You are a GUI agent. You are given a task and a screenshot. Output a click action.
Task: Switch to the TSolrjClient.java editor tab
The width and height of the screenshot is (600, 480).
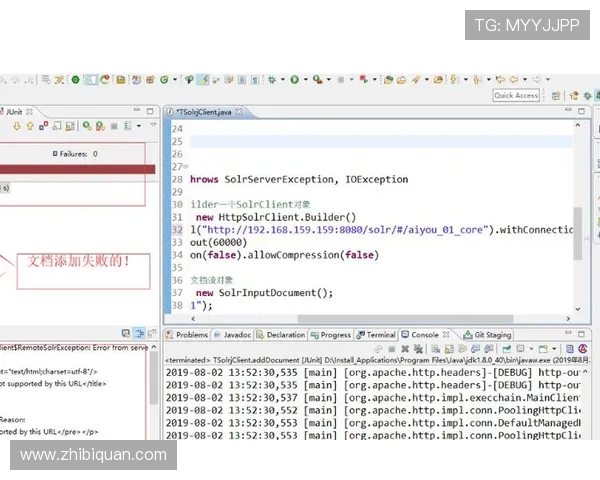[x=215, y=113]
